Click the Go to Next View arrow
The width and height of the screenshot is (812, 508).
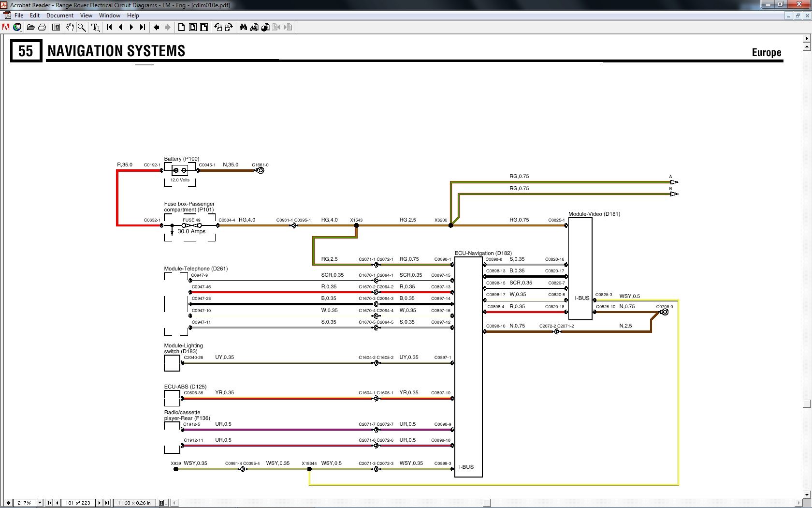click(x=168, y=27)
